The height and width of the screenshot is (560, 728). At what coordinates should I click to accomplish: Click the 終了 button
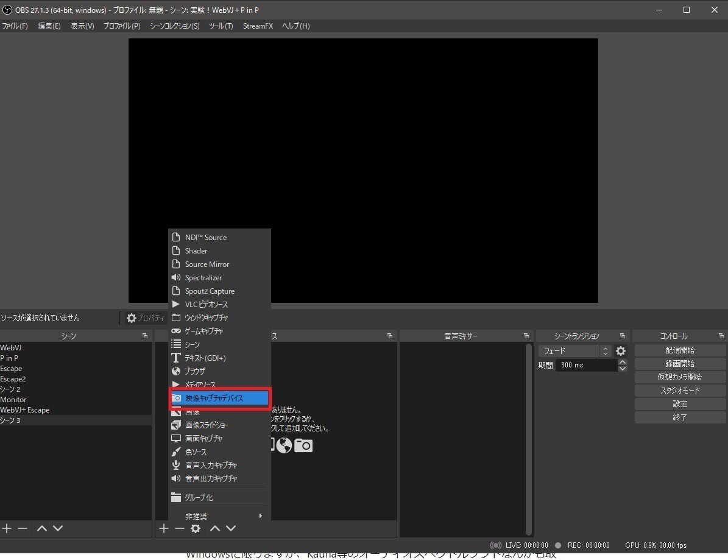680,417
